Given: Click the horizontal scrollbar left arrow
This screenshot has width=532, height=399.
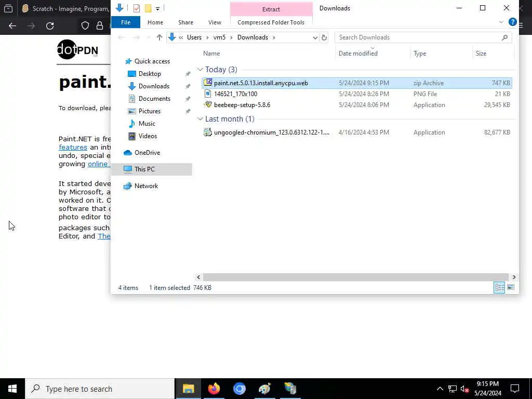Looking at the screenshot, I should [199, 277].
